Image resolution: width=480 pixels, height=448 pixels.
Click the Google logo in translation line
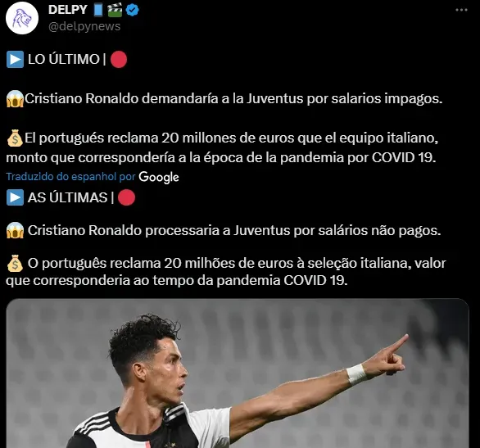(x=159, y=177)
